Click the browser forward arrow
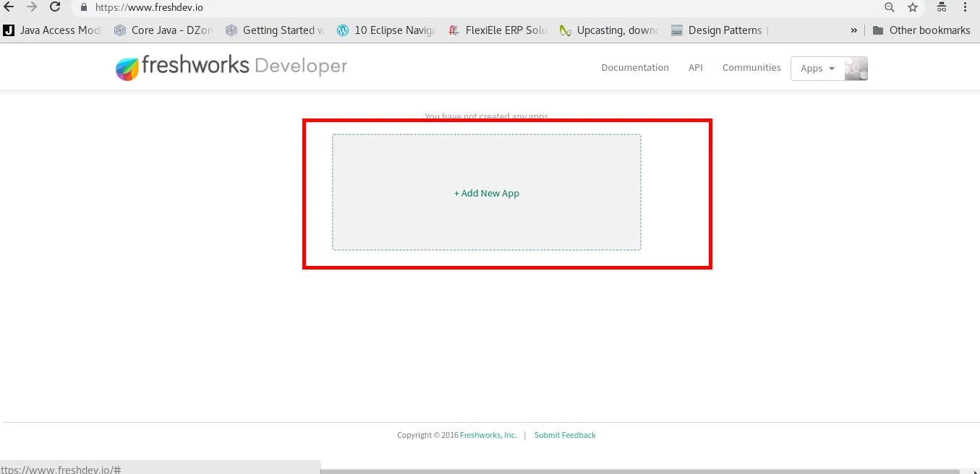The image size is (980, 474). pos(32,7)
